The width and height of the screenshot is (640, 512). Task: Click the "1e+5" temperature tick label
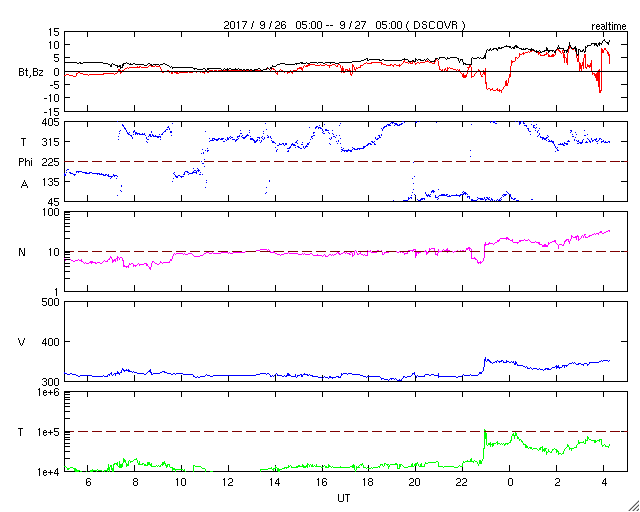[x=49, y=433]
